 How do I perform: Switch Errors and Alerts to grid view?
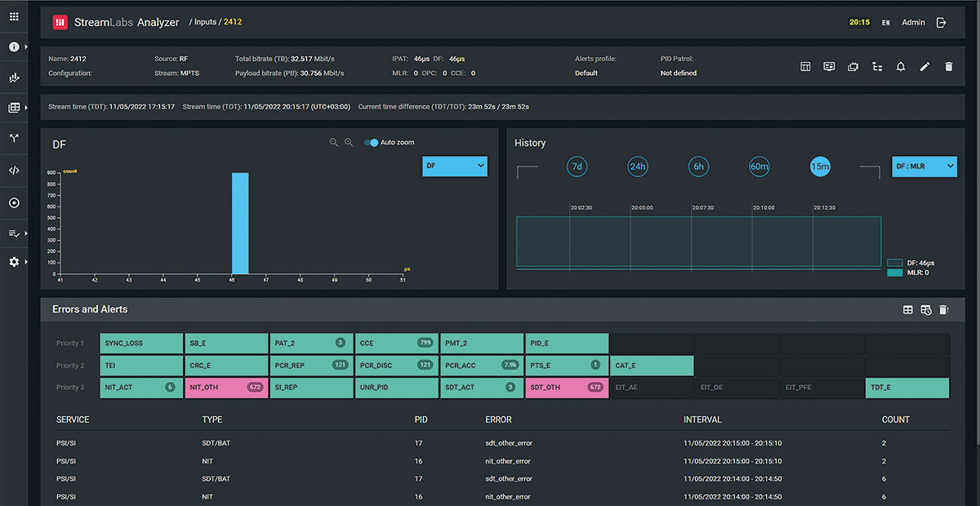tap(907, 309)
